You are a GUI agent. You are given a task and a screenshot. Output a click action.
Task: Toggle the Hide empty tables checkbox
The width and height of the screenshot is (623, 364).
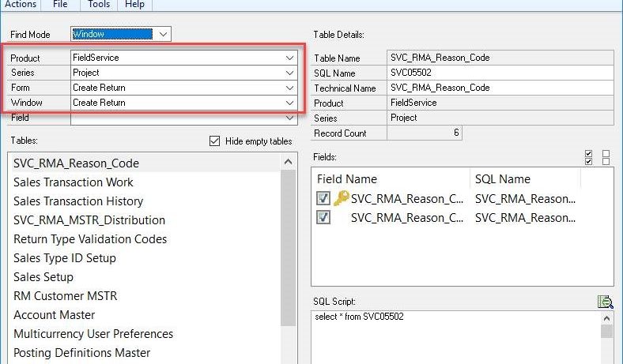point(214,141)
